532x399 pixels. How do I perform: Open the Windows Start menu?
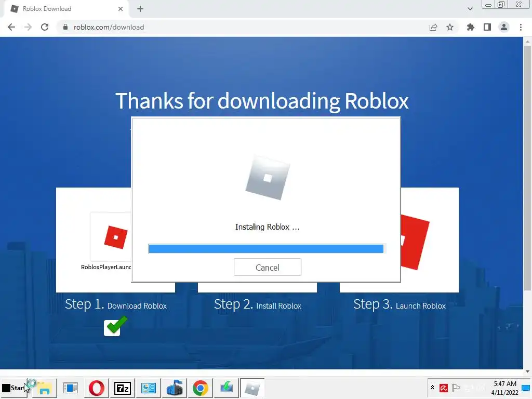13,388
